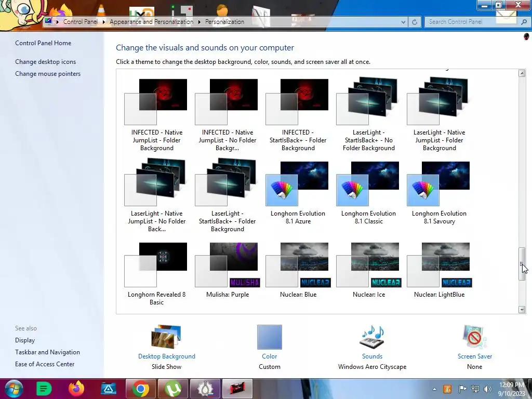Click the Personalization breadcrumb
This screenshot has width=532, height=399.
point(224,22)
